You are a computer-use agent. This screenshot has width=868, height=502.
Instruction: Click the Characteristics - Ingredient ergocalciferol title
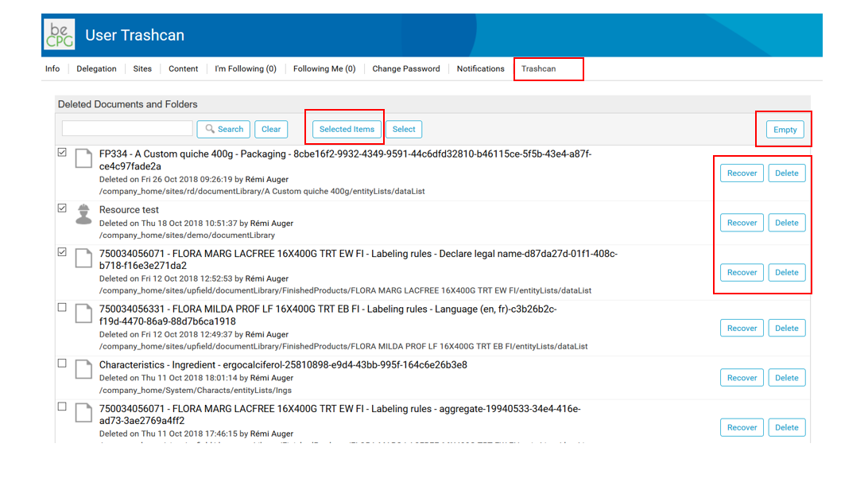283,365
